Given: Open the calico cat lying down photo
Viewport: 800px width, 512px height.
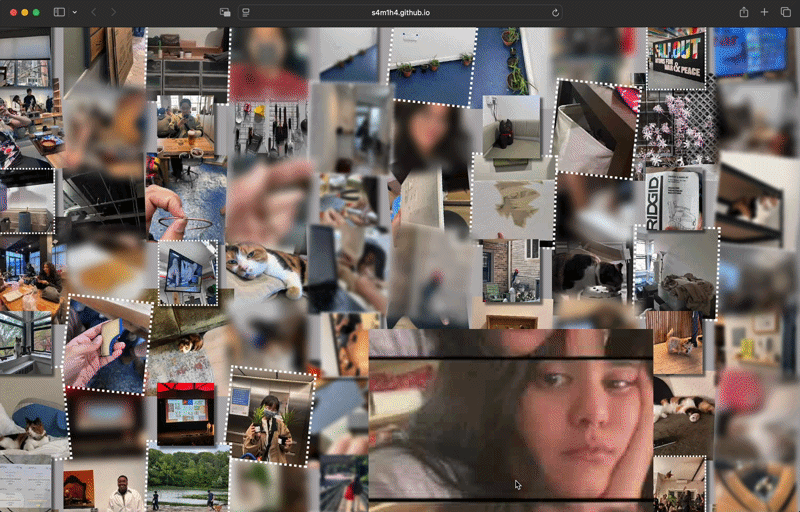Looking at the screenshot, I should [265, 270].
